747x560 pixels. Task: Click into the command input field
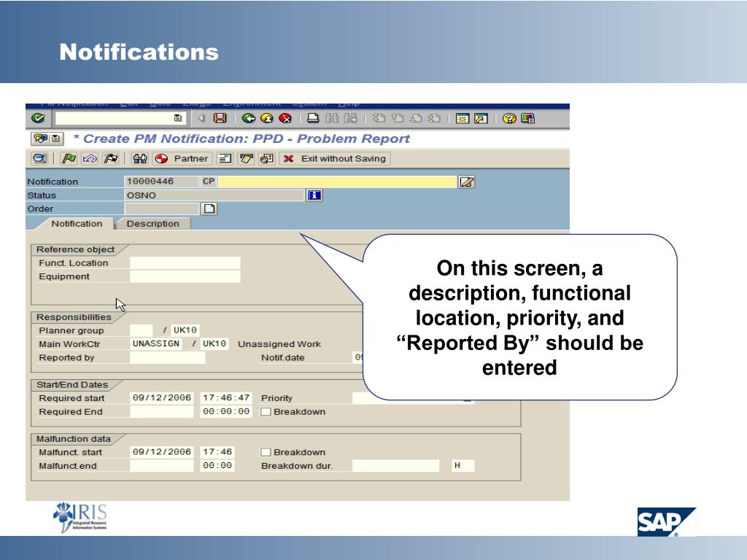point(115,118)
